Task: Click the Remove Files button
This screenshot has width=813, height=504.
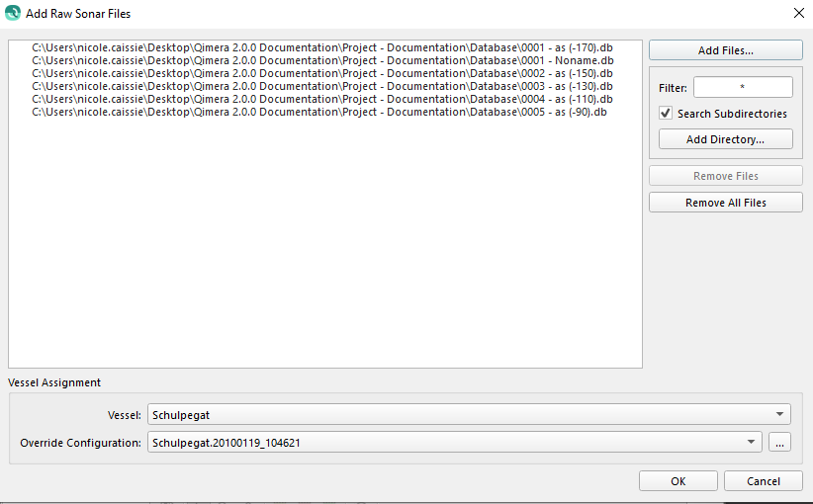Action: [725, 176]
